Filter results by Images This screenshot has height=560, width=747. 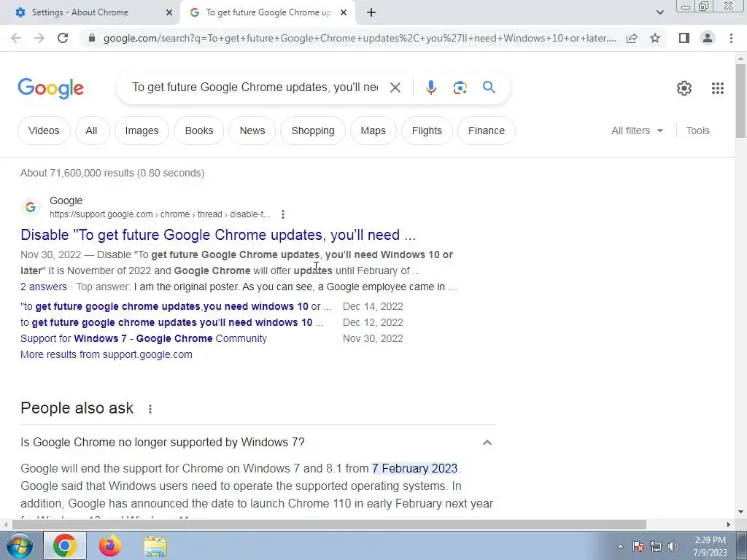click(142, 131)
